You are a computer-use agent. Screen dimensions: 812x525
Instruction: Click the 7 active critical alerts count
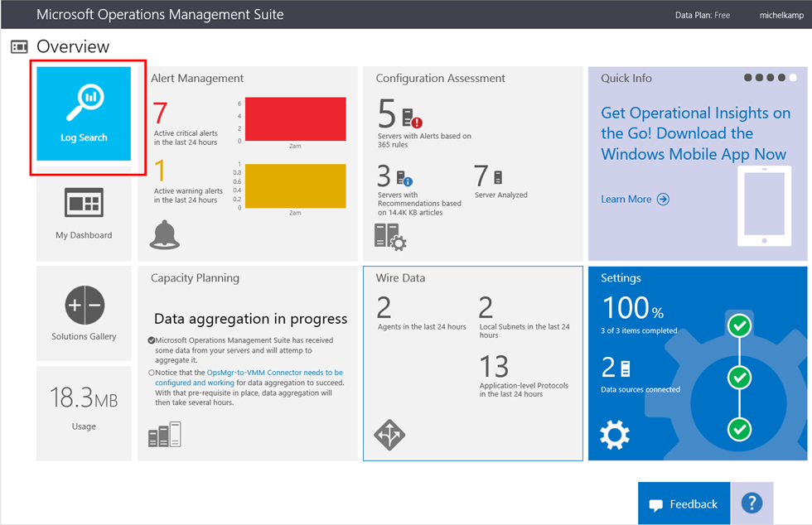pyautogui.click(x=161, y=113)
